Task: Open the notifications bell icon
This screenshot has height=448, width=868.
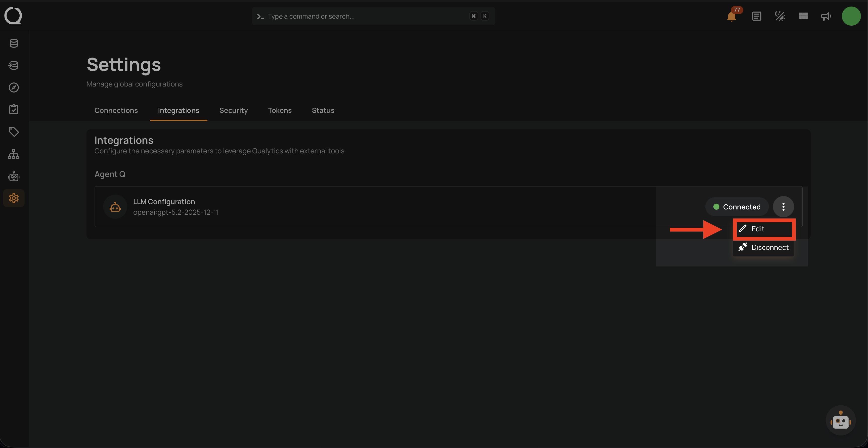Action: (x=731, y=16)
